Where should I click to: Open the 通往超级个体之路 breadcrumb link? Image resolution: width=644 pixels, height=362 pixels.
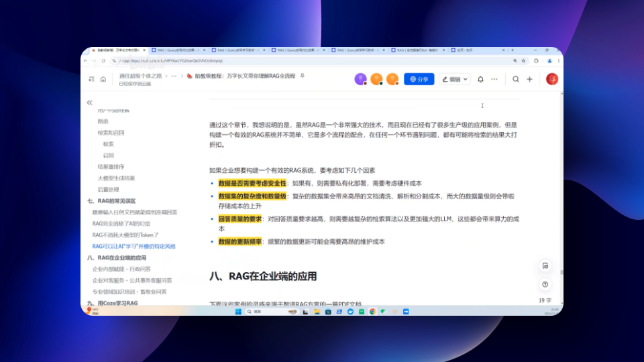coord(139,76)
